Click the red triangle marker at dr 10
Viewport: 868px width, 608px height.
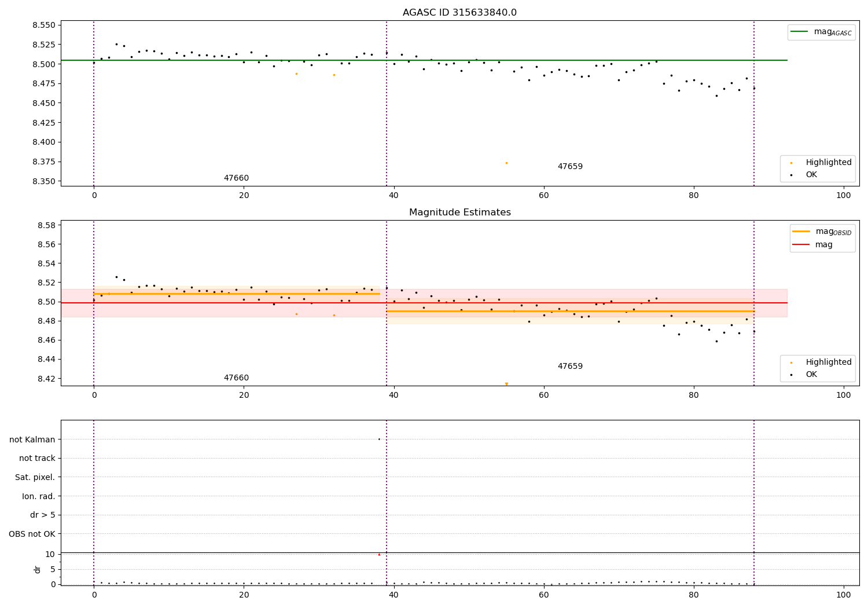pos(379,554)
